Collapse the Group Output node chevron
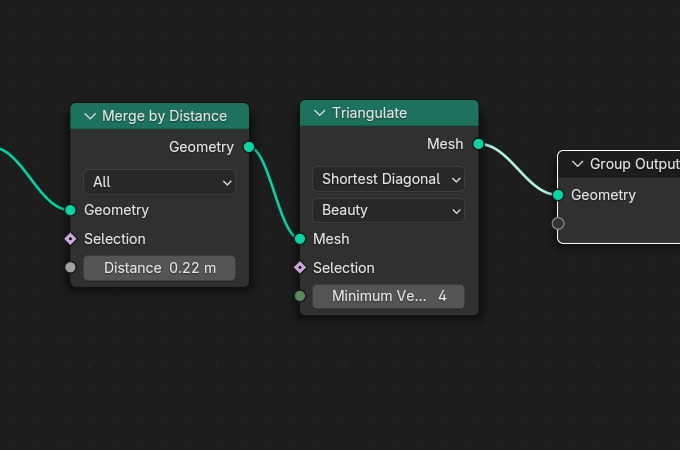The height and width of the screenshot is (450, 680). coord(577,164)
